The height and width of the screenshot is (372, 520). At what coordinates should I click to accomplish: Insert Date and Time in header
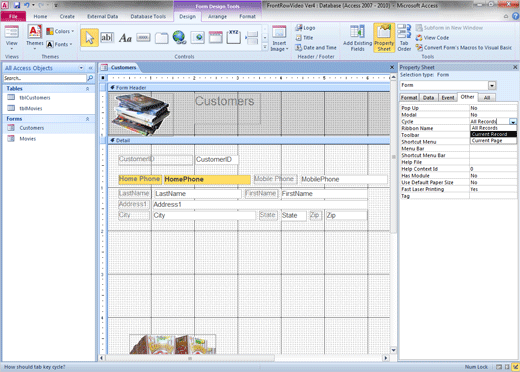[316, 48]
